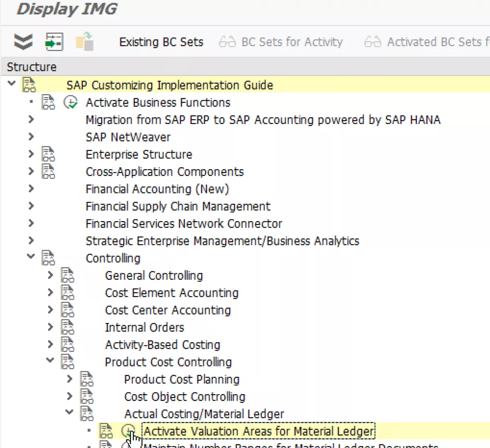Collapse the Controlling node
The width and height of the screenshot is (490, 448).
[31, 257]
